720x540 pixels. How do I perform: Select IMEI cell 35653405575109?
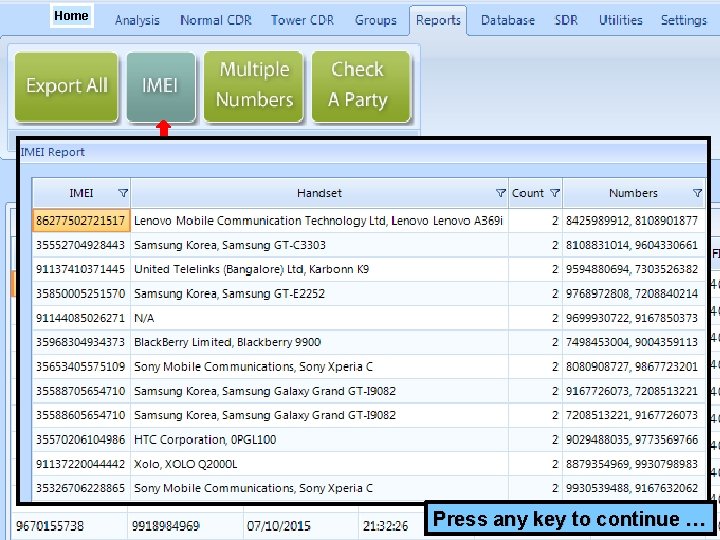click(x=81, y=367)
